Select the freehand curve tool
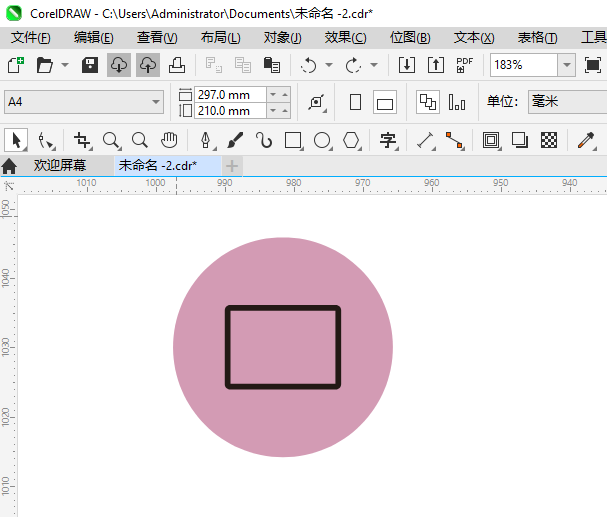 tap(264, 140)
